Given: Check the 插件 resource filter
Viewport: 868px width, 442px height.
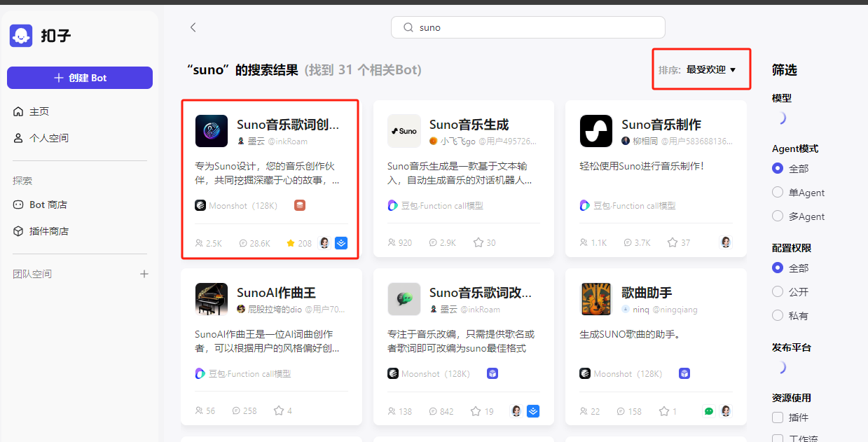Looking at the screenshot, I should pyautogui.click(x=778, y=417).
